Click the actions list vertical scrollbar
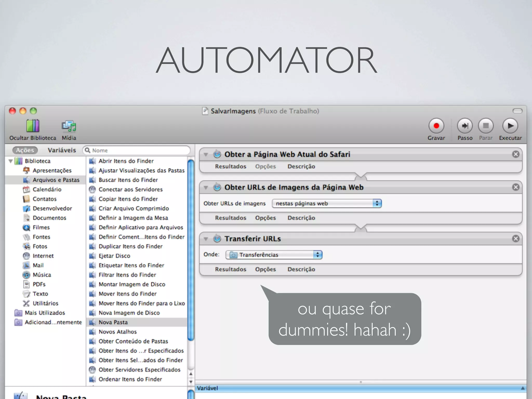The height and width of the screenshot is (399, 532). [x=191, y=250]
